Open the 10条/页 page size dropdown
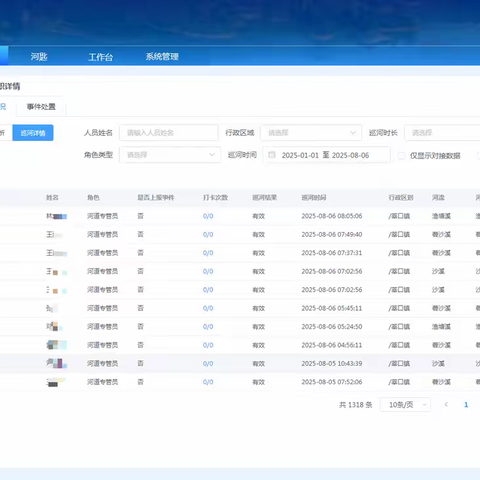 pos(405,405)
